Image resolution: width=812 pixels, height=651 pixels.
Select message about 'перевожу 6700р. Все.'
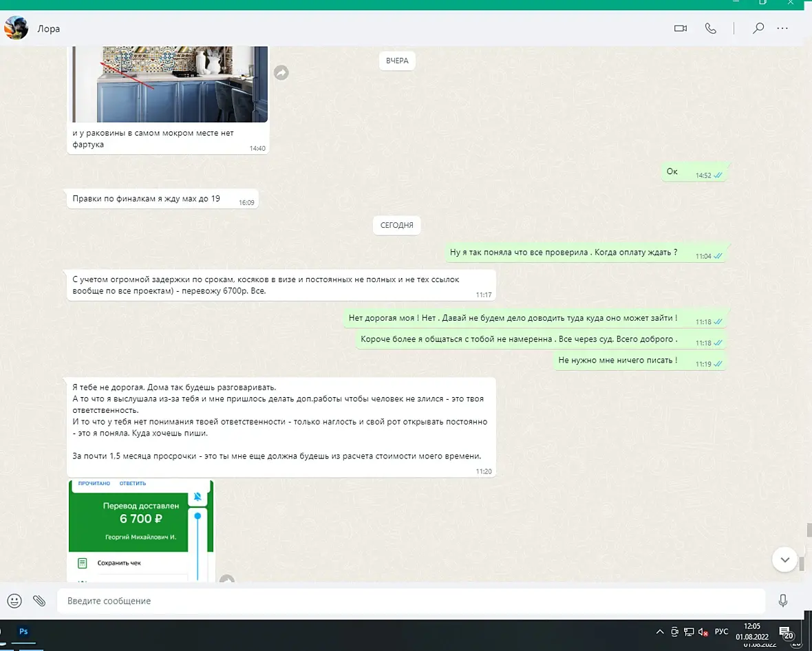(281, 285)
